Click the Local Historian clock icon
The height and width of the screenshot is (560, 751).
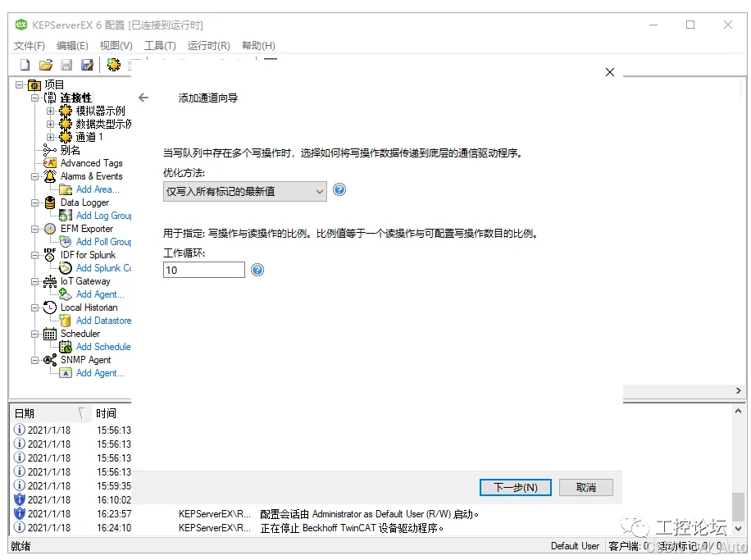50,307
